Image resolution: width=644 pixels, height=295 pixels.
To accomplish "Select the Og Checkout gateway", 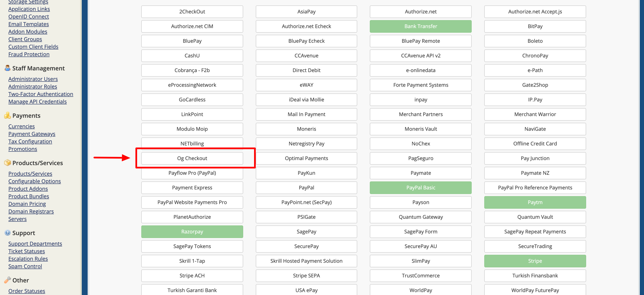I will 192,158.
